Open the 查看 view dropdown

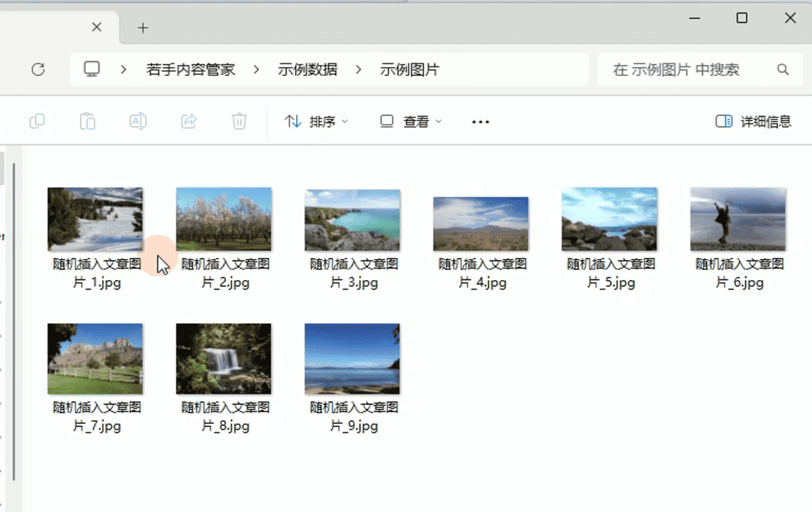click(x=411, y=121)
